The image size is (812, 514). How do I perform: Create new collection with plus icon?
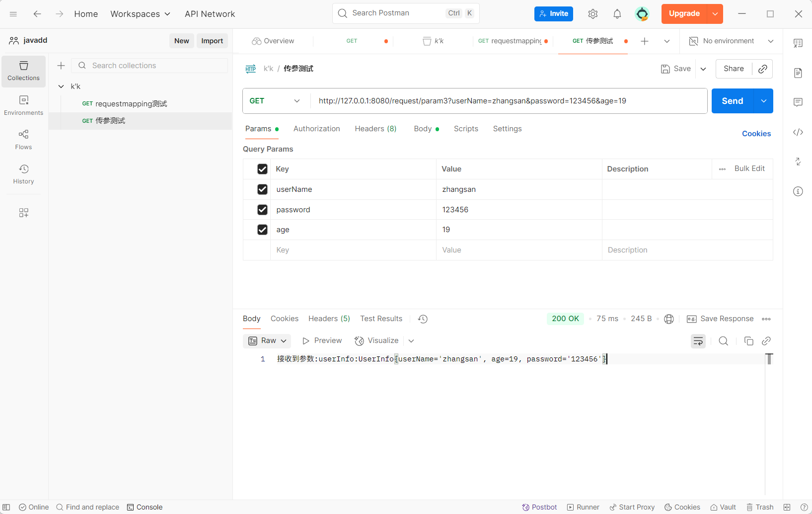pos(61,66)
